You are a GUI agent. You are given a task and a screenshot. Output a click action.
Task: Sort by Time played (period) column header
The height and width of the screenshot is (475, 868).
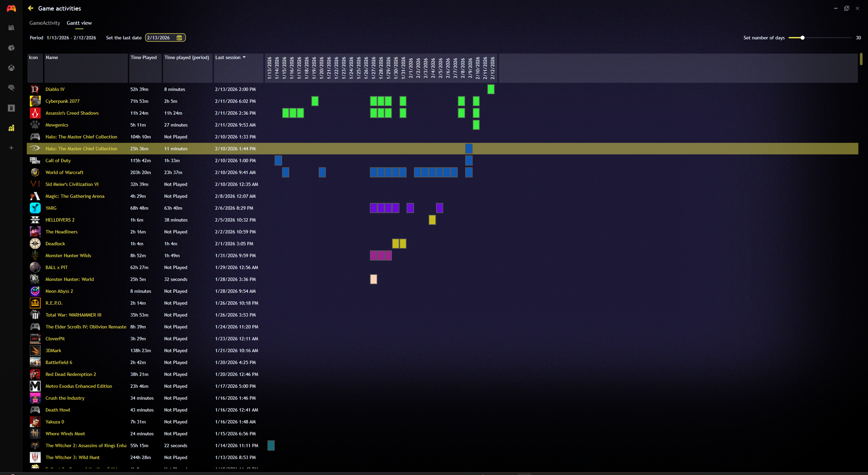[186, 57]
